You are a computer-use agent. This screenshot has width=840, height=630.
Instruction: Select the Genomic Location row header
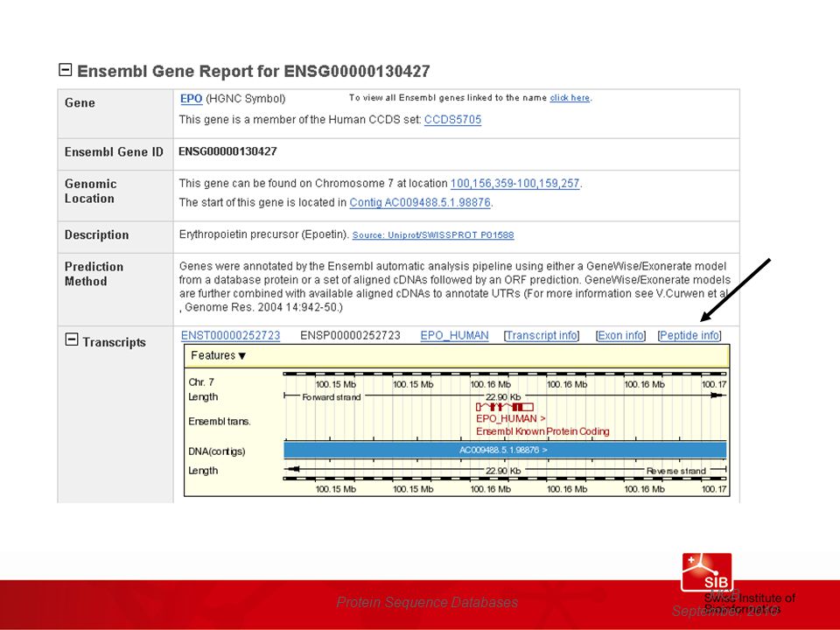click(90, 192)
